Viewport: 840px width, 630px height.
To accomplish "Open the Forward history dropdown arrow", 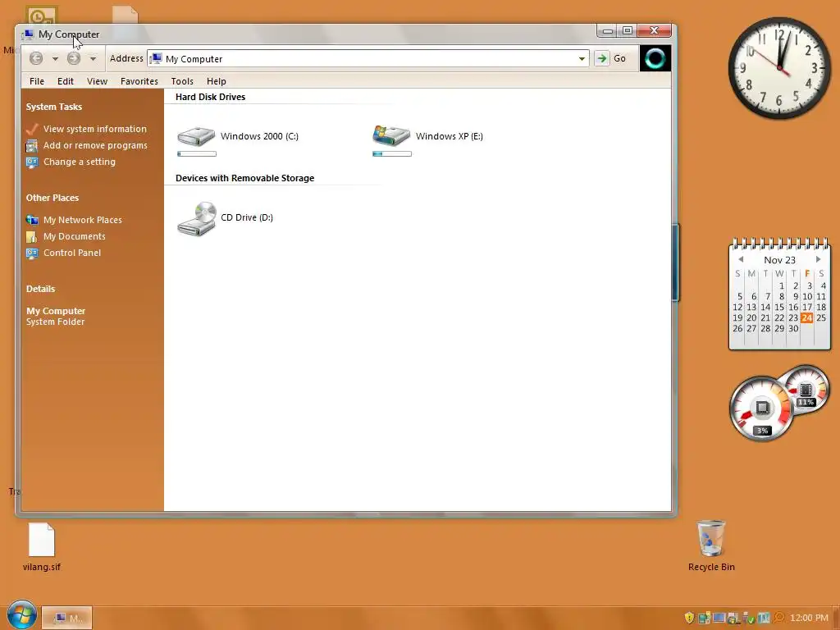I will pos(93,58).
